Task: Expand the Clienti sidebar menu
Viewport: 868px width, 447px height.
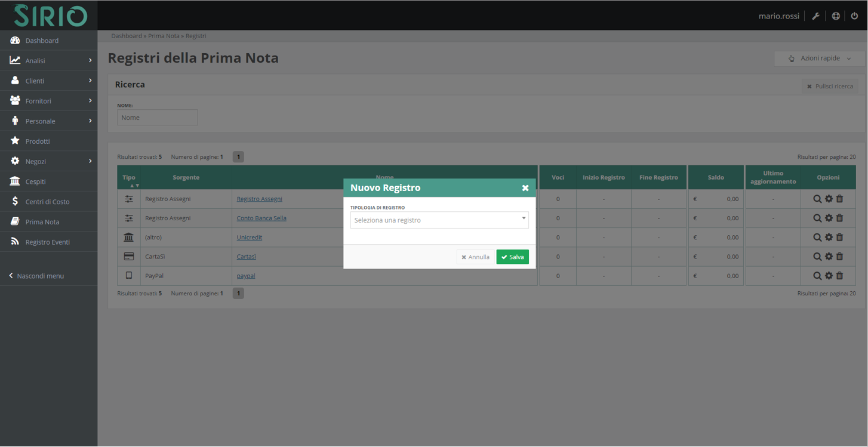Action: pos(48,81)
